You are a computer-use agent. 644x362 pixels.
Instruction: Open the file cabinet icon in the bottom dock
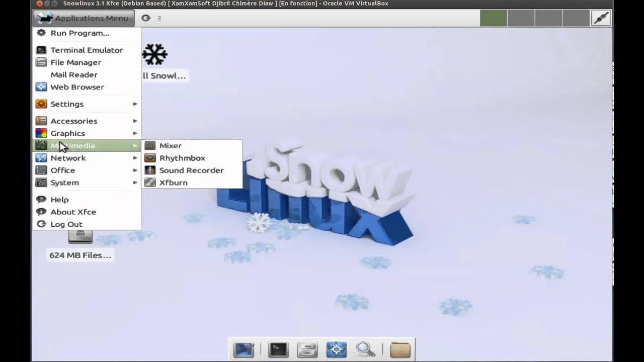pos(307,349)
